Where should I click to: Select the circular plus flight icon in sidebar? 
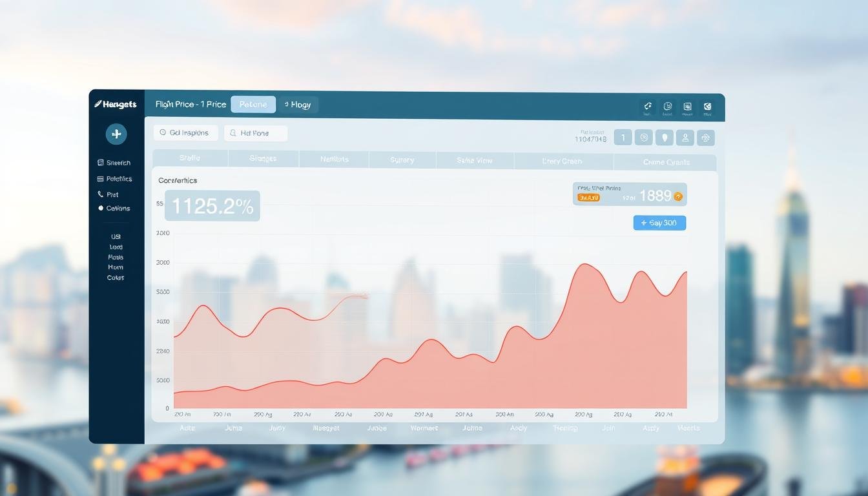116,134
